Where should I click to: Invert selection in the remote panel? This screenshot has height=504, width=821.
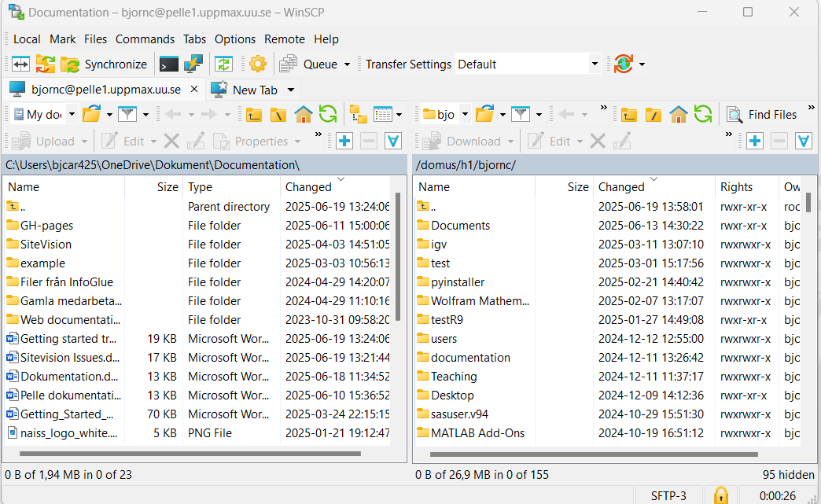803,141
